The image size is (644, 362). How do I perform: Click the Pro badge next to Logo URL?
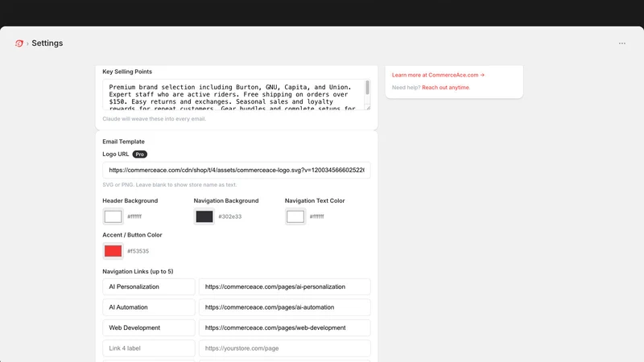139,154
